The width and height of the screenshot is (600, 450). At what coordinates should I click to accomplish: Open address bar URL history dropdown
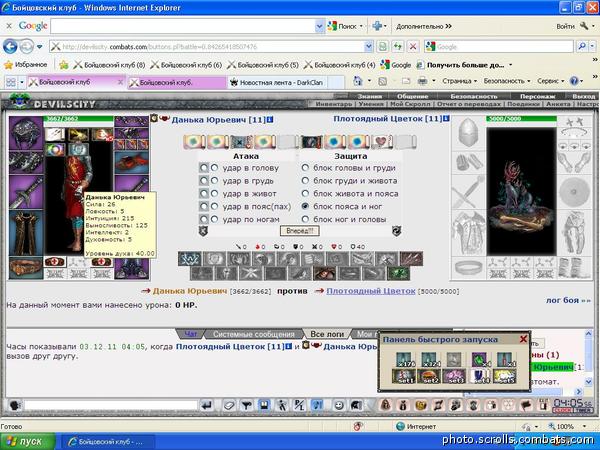point(368,47)
